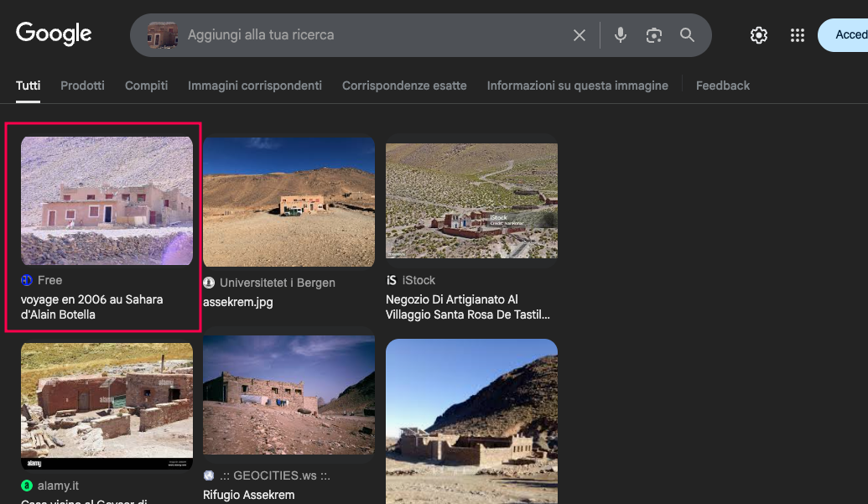
Task: Open the assekrem.jpg image thumbnail
Action: (x=288, y=201)
